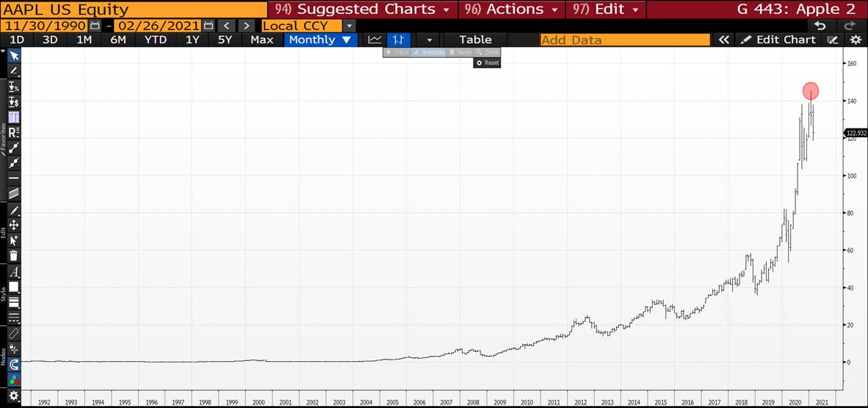Click the annotate chart icon beside Edit Chart
Image resolution: width=868 pixels, height=408 pixels.
click(x=832, y=40)
